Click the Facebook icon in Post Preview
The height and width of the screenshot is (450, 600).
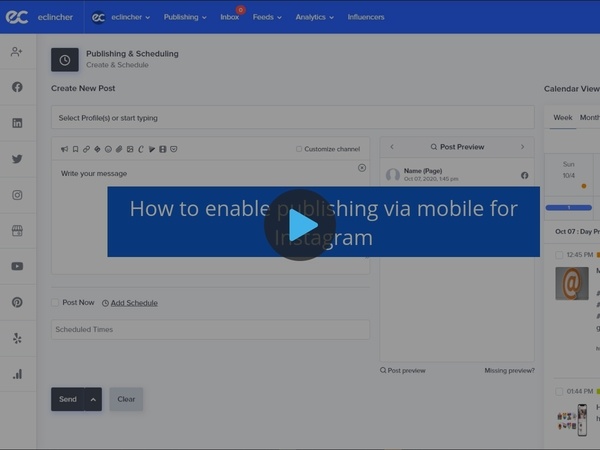[525, 175]
